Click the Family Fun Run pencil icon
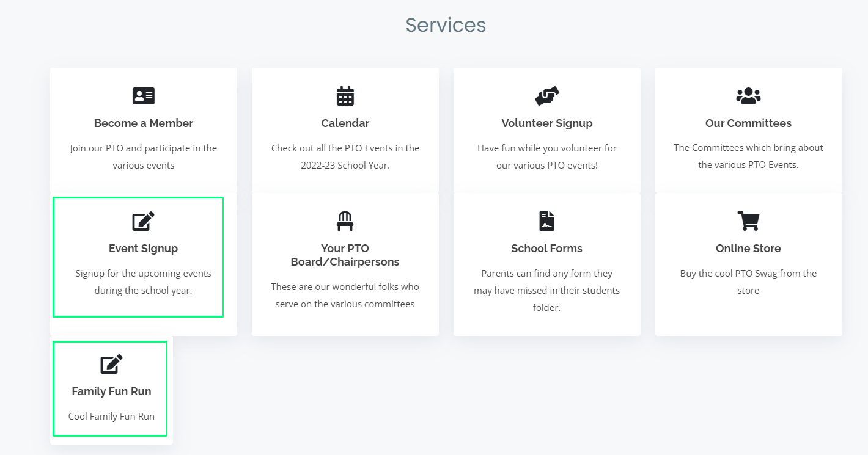868x455 pixels. tap(110, 363)
